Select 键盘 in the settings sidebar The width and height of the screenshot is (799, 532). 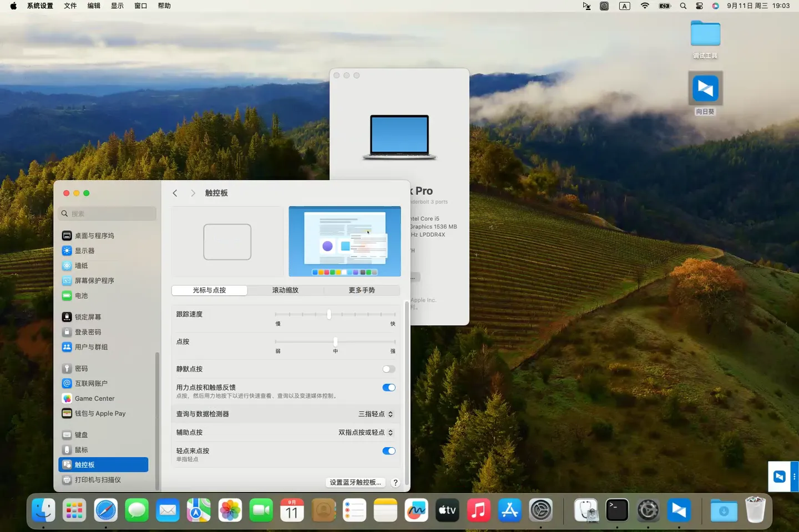(81, 435)
